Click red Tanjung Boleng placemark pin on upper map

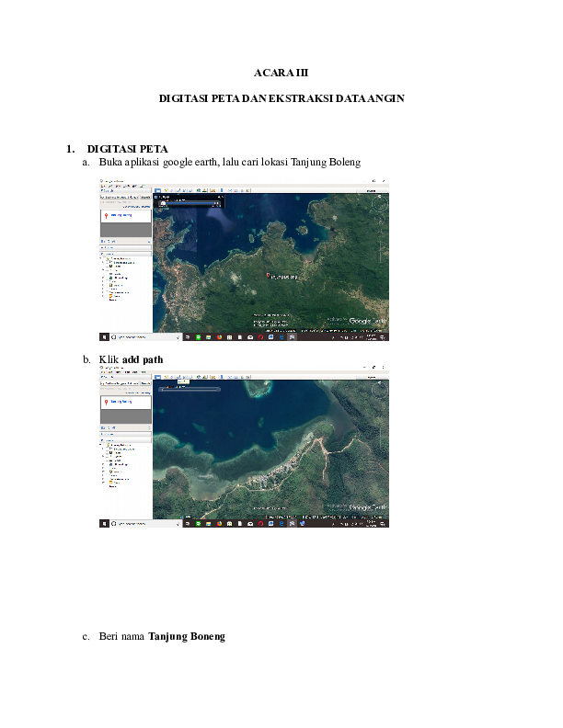pyautogui.click(x=267, y=275)
